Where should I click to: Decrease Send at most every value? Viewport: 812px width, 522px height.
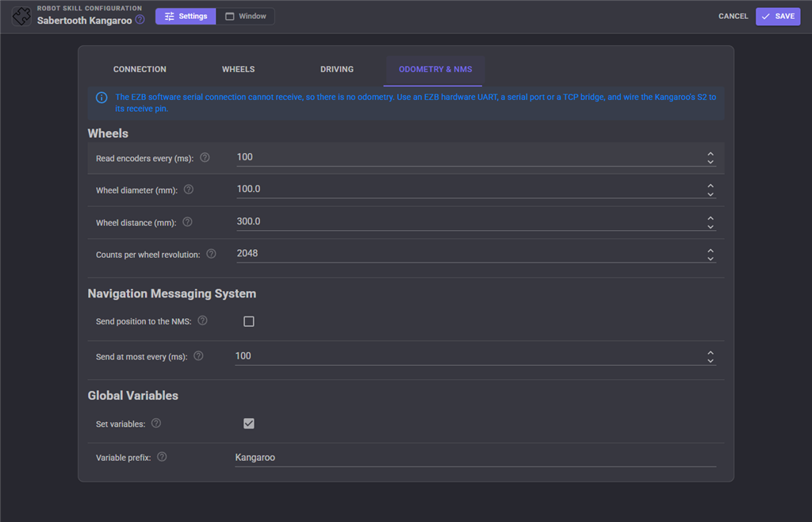pos(710,360)
